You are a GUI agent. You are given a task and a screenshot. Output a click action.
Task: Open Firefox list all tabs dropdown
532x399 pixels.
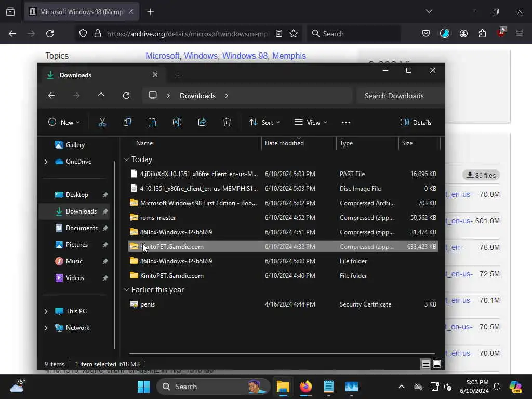[429, 11]
